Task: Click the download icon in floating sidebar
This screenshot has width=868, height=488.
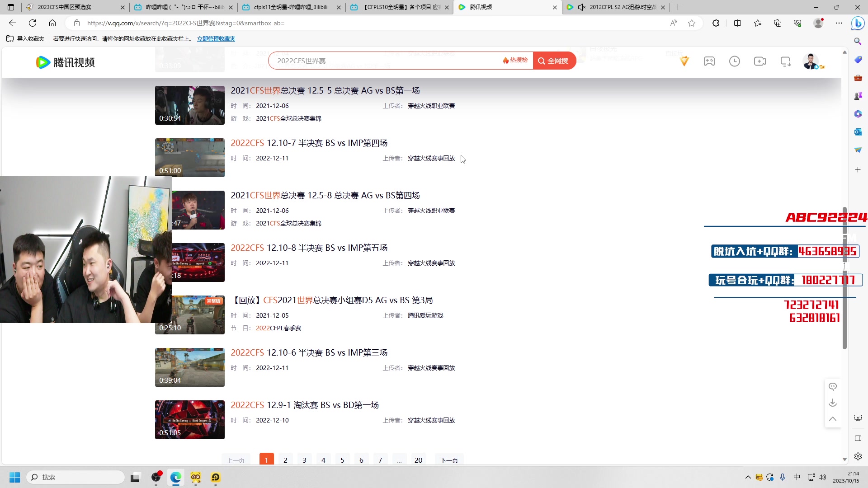Action: point(833,403)
